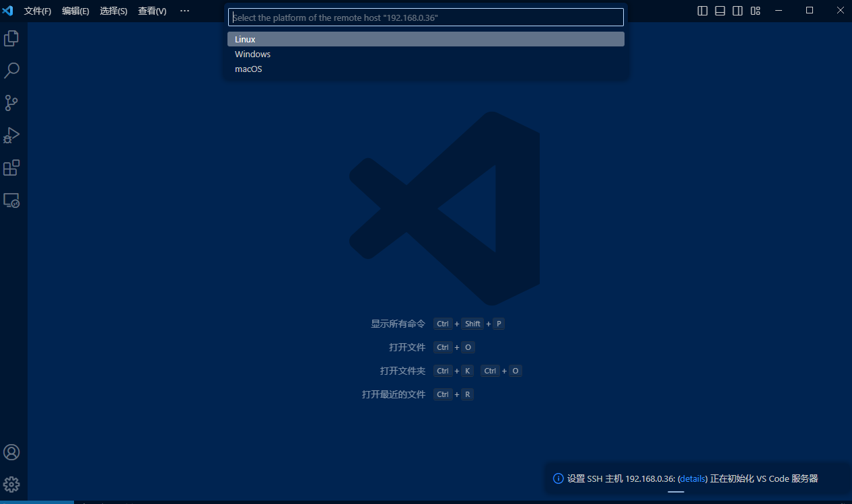Open the 文件(F) menu

click(38, 11)
